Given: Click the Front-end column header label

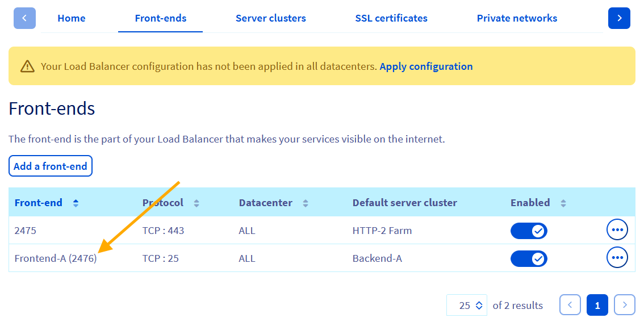Looking at the screenshot, I should [39, 203].
